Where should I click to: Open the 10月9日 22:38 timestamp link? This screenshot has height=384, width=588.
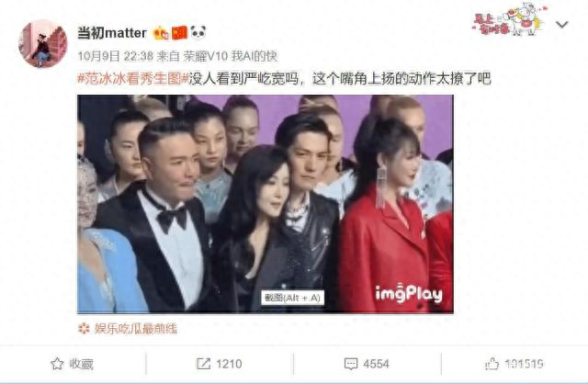click(x=116, y=56)
